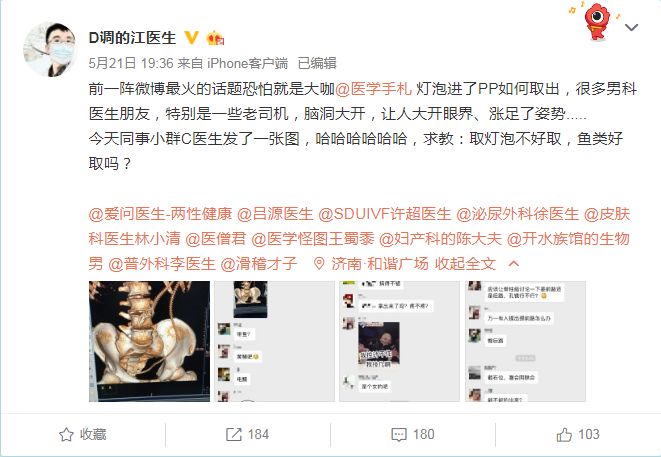Screen dimensions: 661x457
Task: Open the author's profile avatar
Action: [50, 50]
